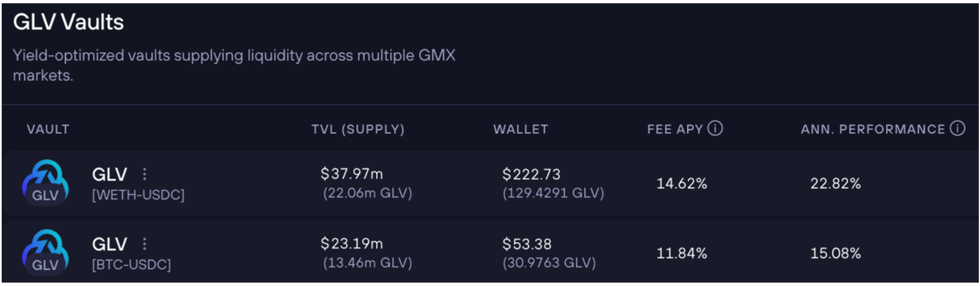
Task: Click the Ann. Performance column header
Action: [872, 129]
